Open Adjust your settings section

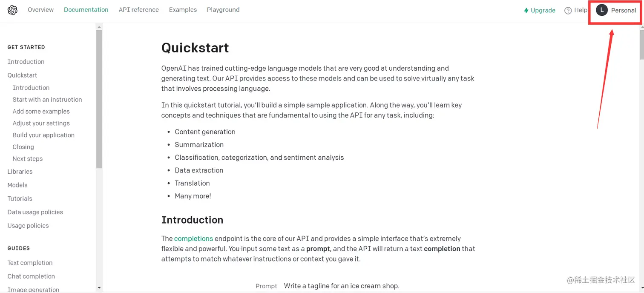pos(41,124)
